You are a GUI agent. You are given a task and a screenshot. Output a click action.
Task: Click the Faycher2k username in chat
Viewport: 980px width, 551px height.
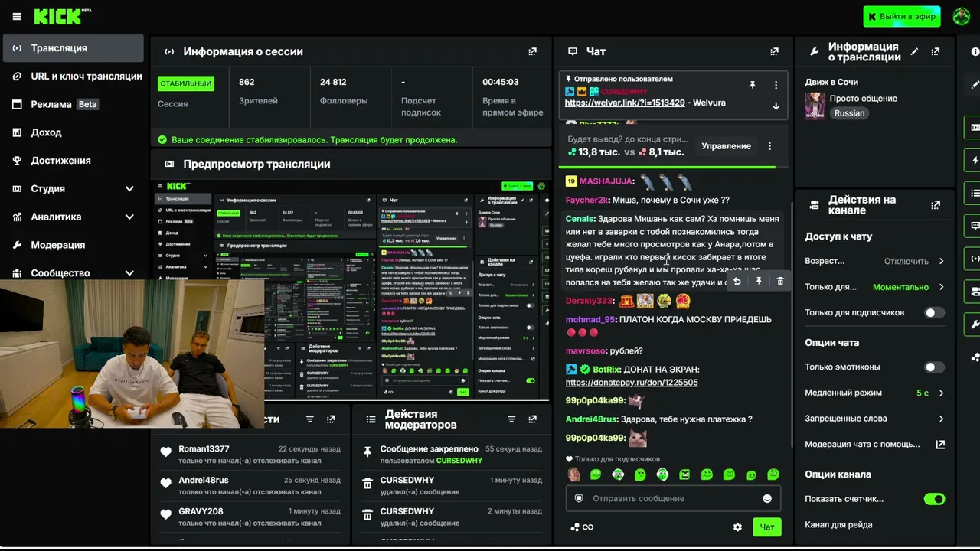point(586,201)
